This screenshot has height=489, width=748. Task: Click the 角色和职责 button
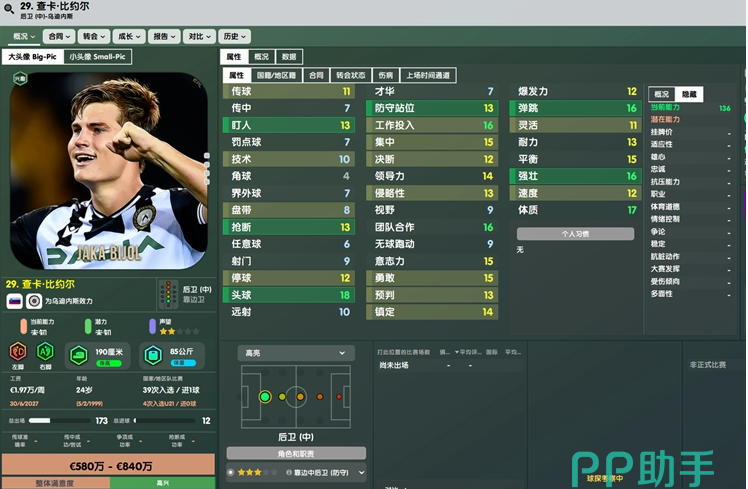[x=295, y=453]
